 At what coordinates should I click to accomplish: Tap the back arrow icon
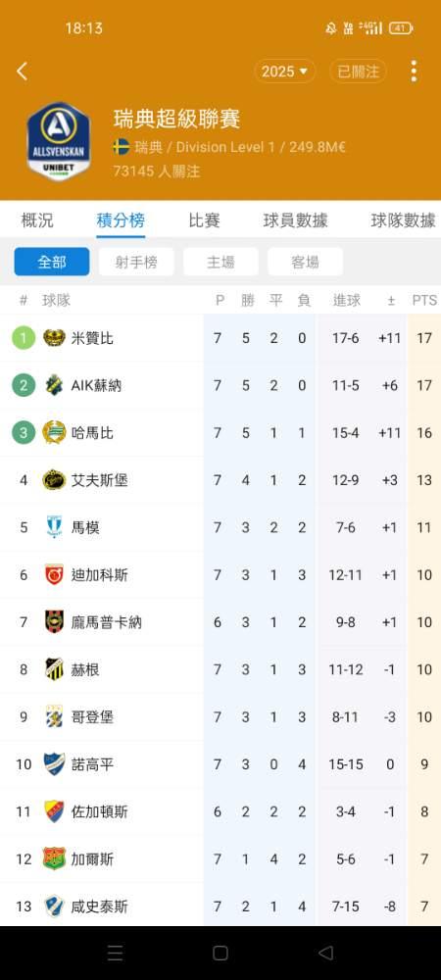pyautogui.click(x=22, y=72)
